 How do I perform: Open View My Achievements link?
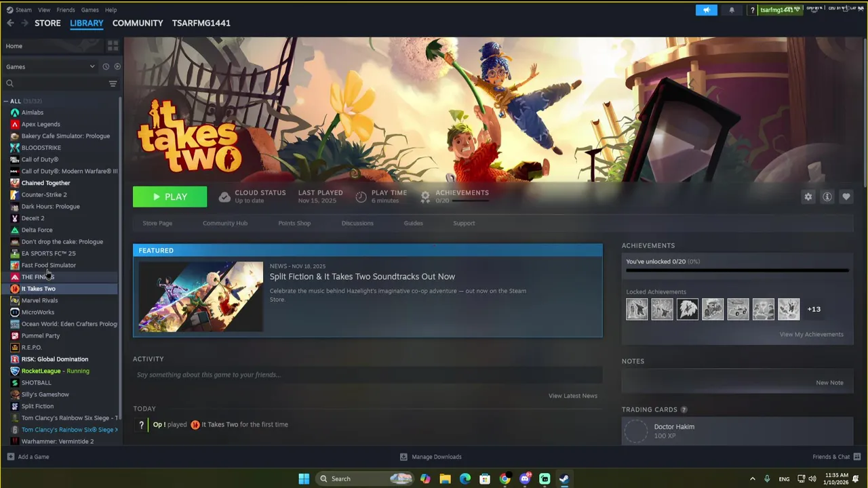811,334
